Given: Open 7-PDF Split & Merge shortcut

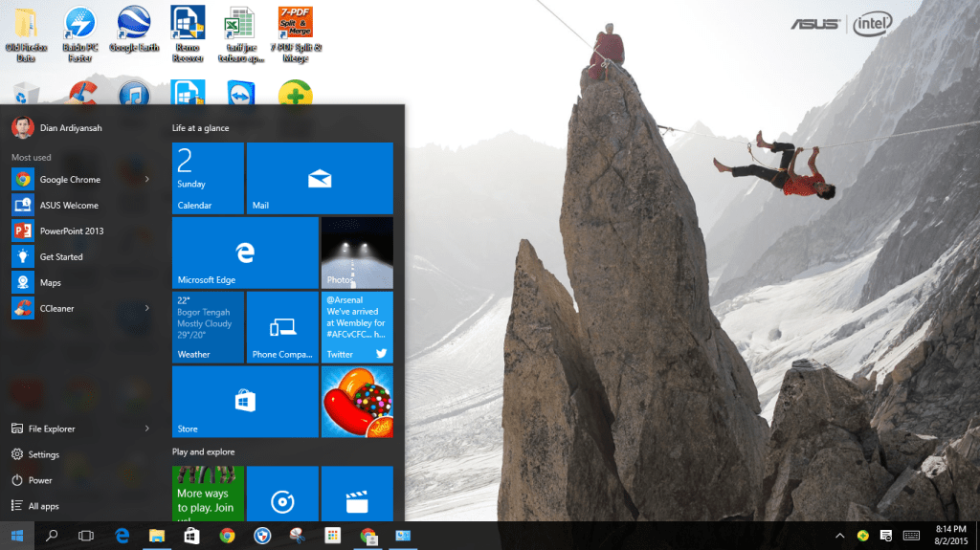Looking at the screenshot, I should tap(296, 35).
